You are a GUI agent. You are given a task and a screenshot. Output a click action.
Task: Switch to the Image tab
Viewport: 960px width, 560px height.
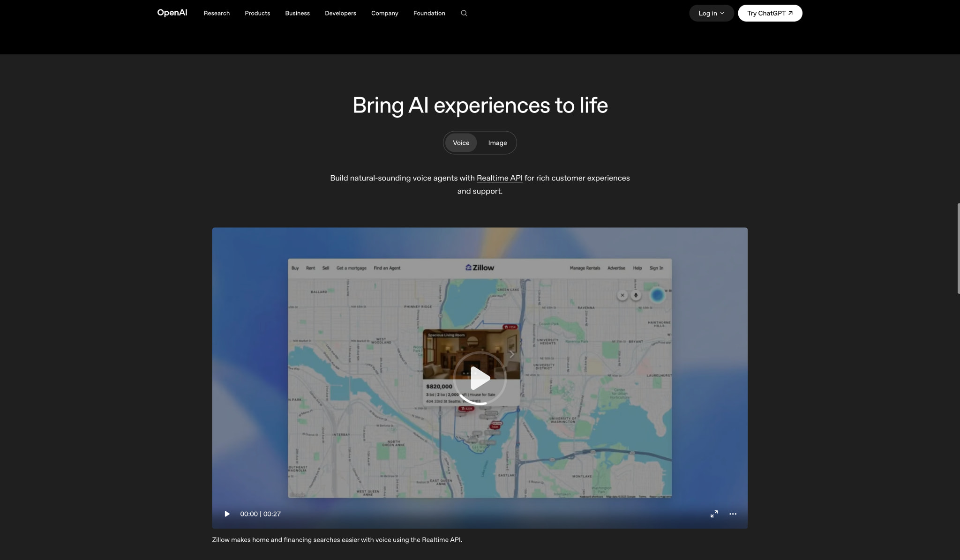coord(497,143)
